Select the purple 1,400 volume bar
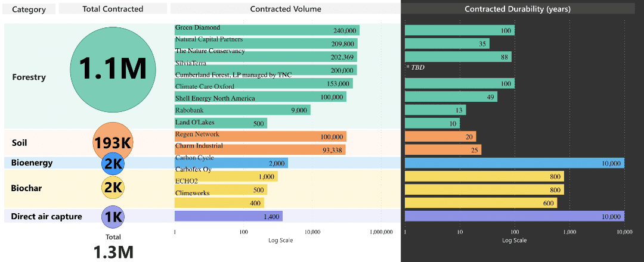644x262 pixels. pyautogui.click(x=229, y=216)
